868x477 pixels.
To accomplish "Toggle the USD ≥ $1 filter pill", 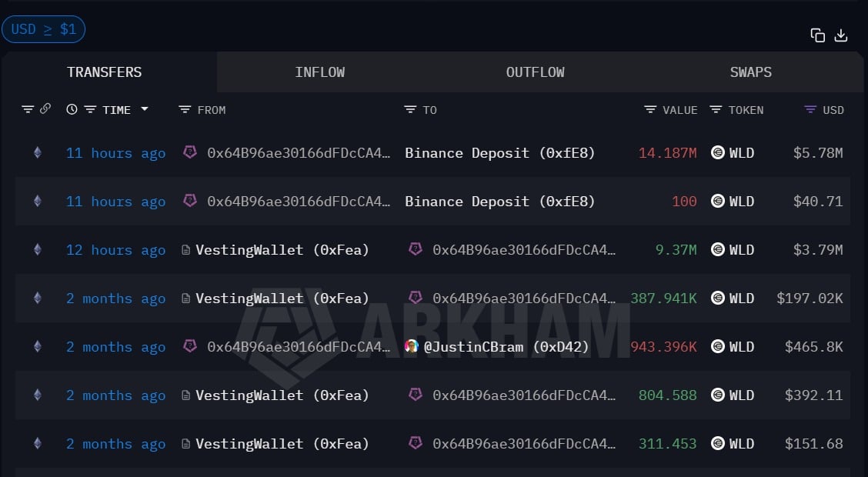I will click(43, 29).
